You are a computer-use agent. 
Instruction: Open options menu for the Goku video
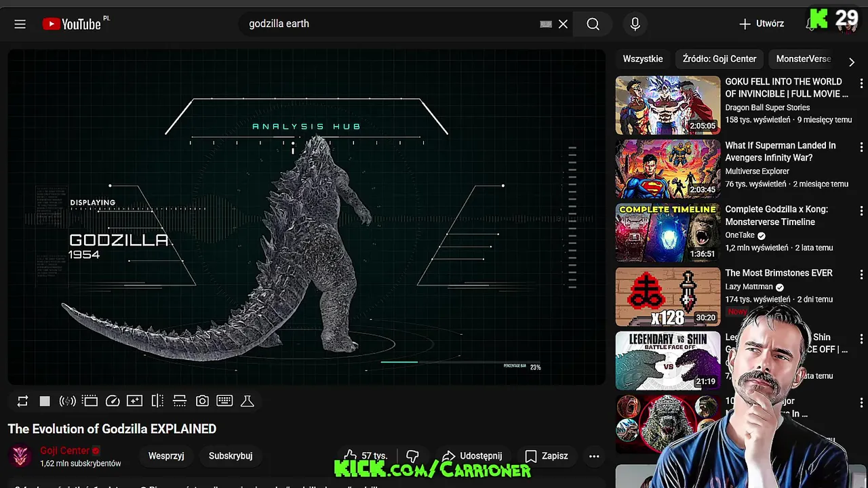coord(861,83)
